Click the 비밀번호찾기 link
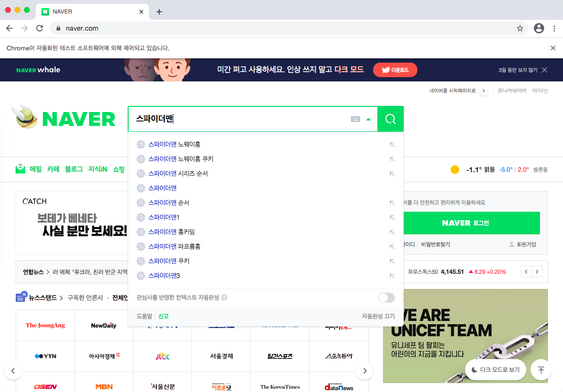Image resolution: width=563 pixels, height=392 pixels. (x=435, y=244)
